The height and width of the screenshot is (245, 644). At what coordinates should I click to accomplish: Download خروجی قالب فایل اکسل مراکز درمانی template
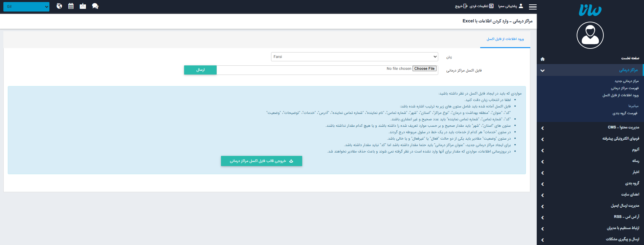click(261, 161)
